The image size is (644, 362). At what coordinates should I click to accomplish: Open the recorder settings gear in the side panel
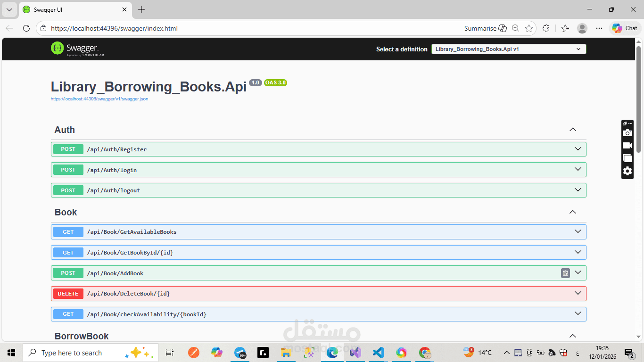[627, 171]
